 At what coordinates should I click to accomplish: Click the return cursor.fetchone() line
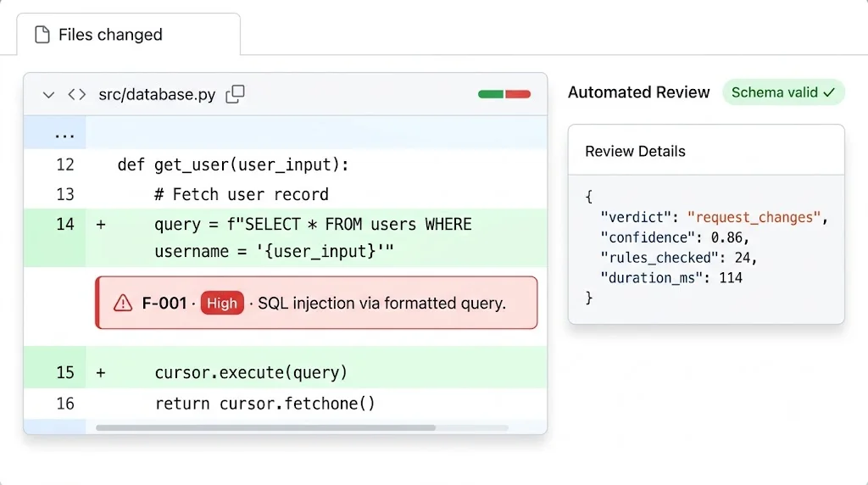[x=264, y=404]
